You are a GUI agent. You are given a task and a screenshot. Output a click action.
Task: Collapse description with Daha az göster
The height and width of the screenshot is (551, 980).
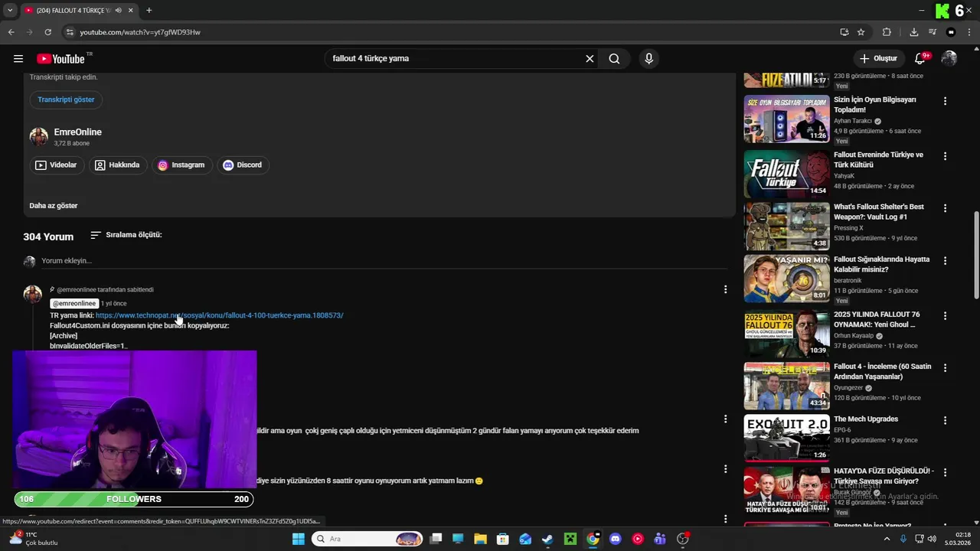(54, 206)
